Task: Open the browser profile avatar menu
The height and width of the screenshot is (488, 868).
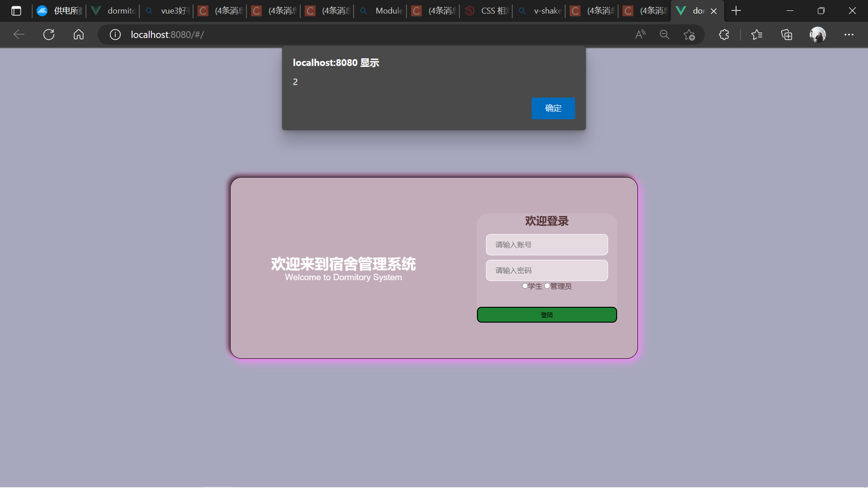Action: (818, 34)
